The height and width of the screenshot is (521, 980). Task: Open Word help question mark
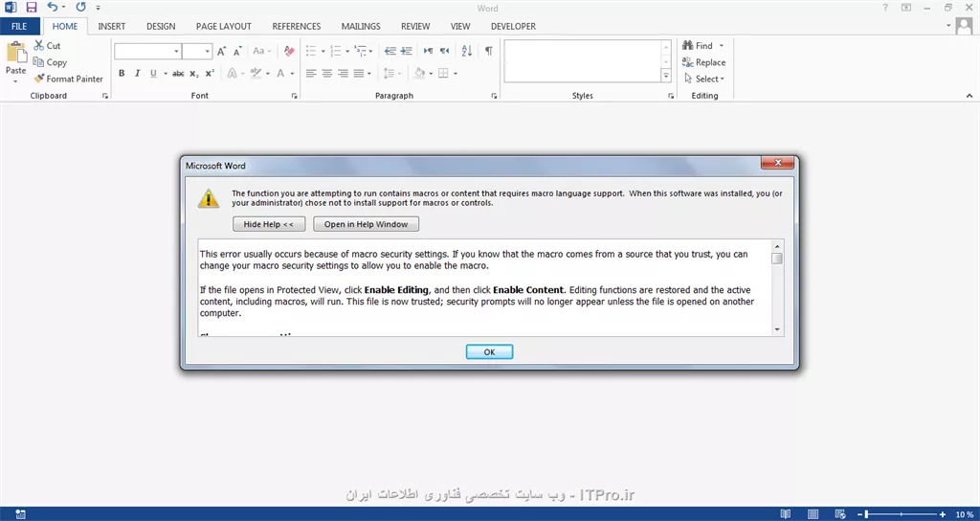[885, 8]
